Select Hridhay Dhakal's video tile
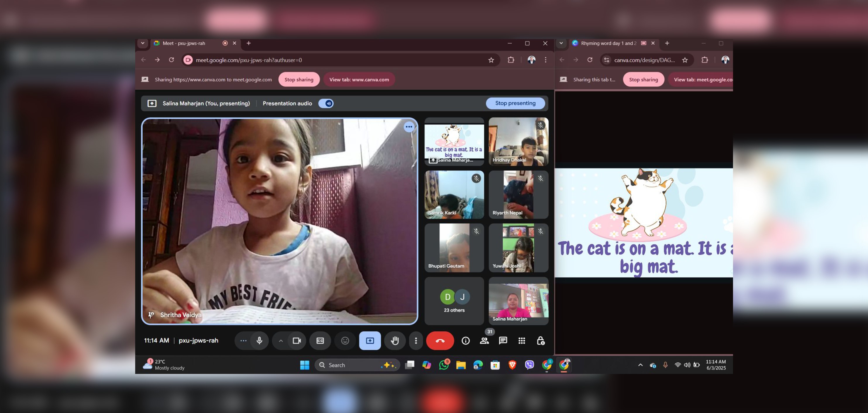Viewport: 868px width, 413px height. point(518,141)
